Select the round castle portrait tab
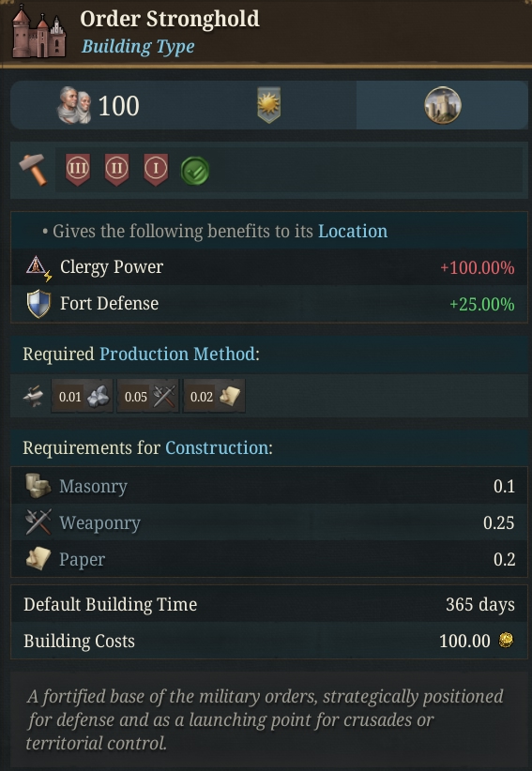This screenshot has width=532, height=771. click(x=443, y=105)
